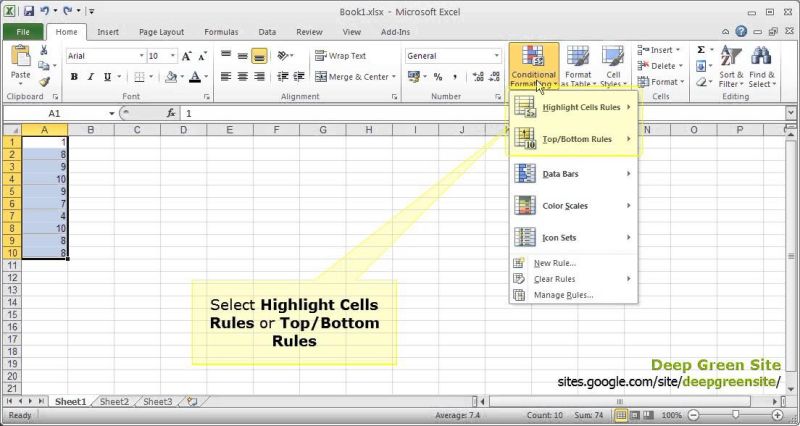This screenshot has height=426, width=800.
Task: Click the Microsoft Excel Help icon
Action: point(741,32)
